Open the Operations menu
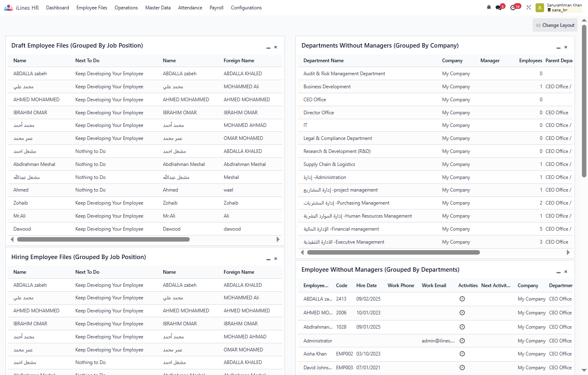The height and width of the screenshot is (375, 588). click(x=126, y=8)
